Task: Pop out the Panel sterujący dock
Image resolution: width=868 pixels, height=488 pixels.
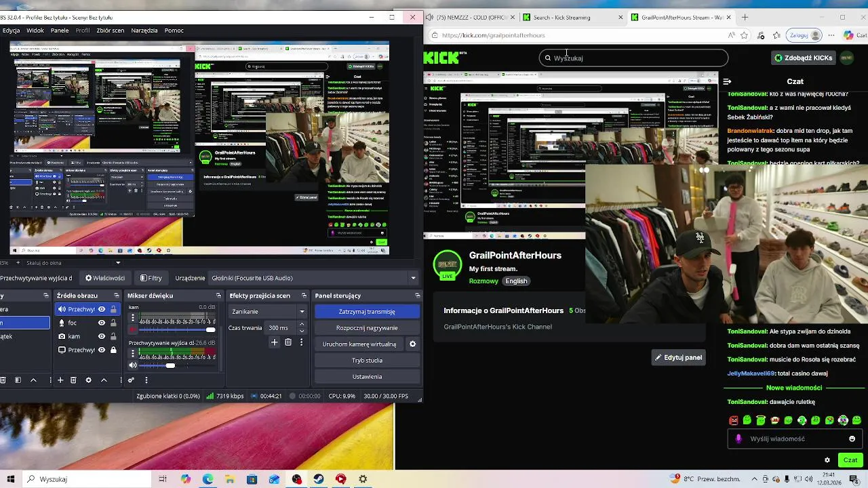Action: pyautogui.click(x=417, y=296)
